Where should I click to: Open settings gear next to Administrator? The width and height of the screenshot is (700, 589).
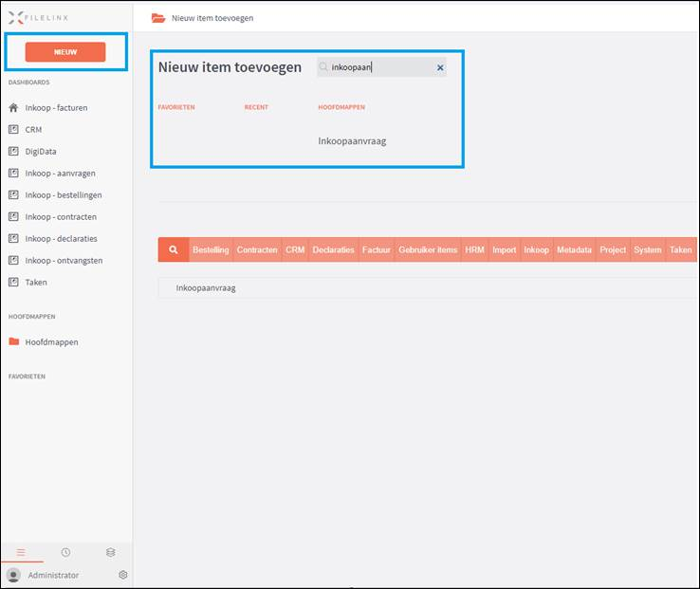click(x=122, y=575)
